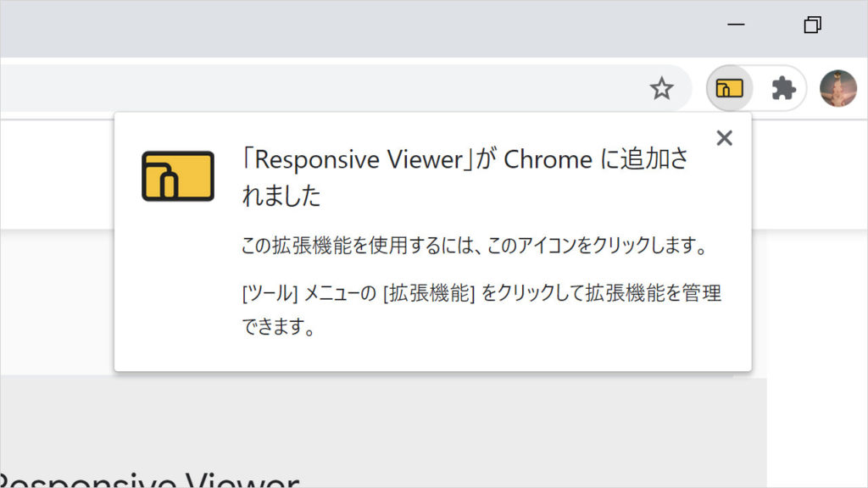Restore down the browser window
The image size is (868, 488).
810,25
